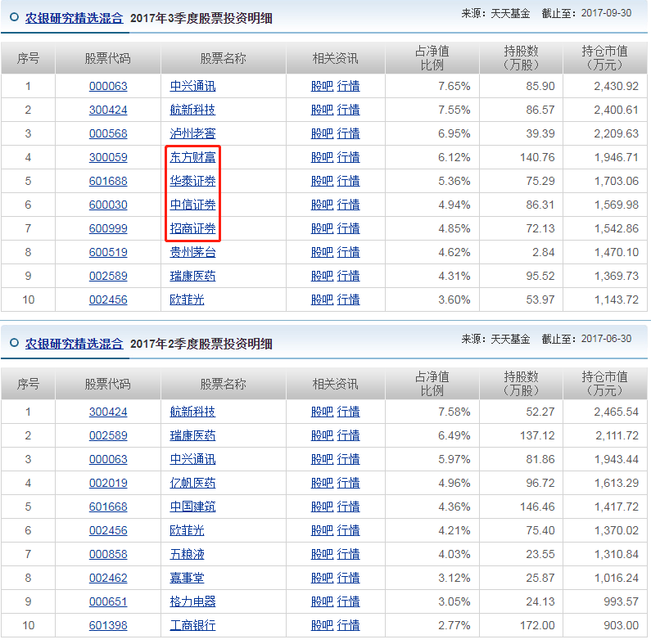Click 行情 link in 贵州茅台 row
The height and width of the screenshot is (644, 651).
point(348,252)
